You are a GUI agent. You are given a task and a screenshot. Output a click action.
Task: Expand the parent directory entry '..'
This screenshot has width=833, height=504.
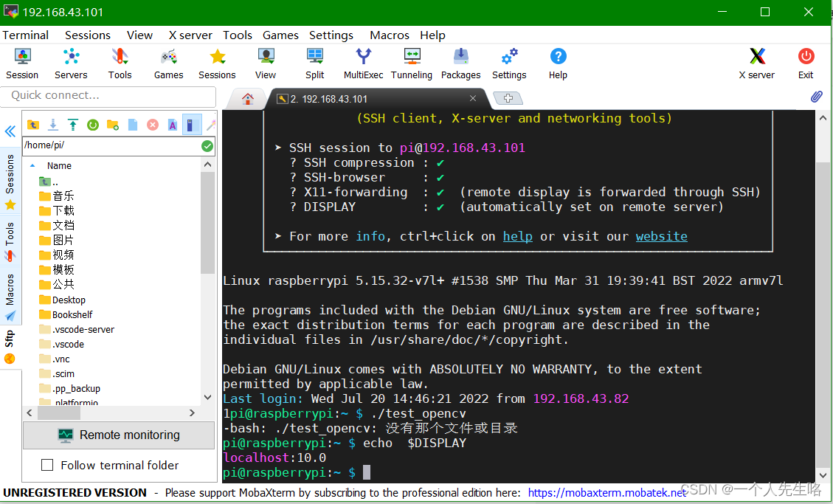pos(44,181)
